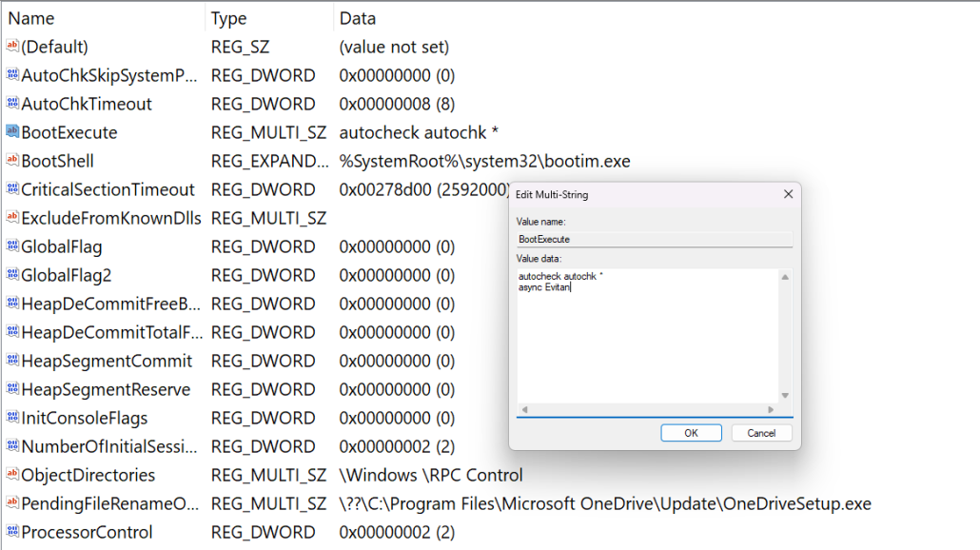Click the REG_SZ type cell
The width and height of the screenshot is (980, 550).
click(240, 47)
